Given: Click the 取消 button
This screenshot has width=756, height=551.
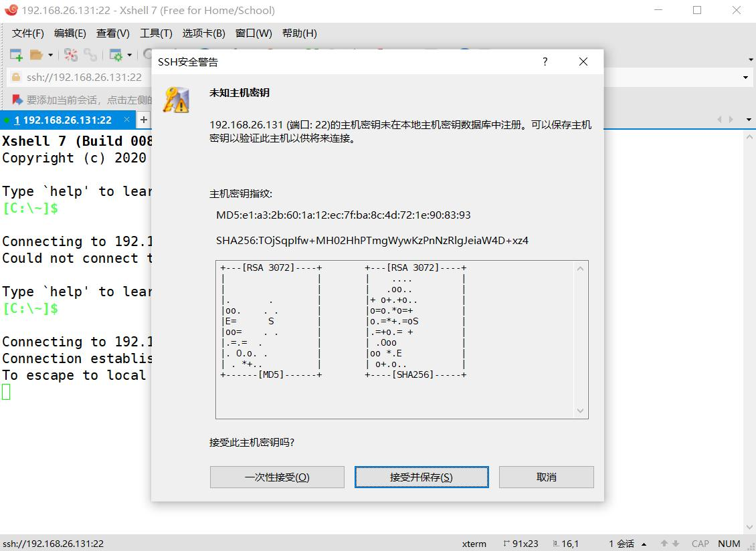Looking at the screenshot, I should [547, 477].
